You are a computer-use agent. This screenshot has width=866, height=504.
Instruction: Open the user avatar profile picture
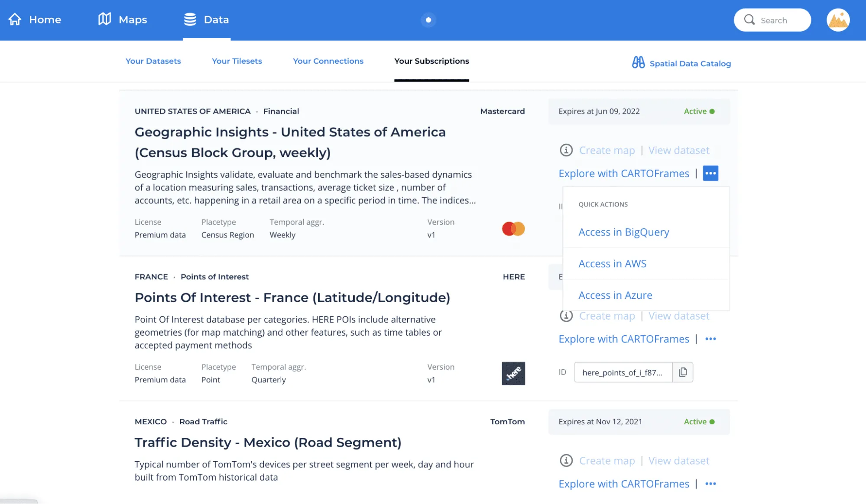click(837, 20)
